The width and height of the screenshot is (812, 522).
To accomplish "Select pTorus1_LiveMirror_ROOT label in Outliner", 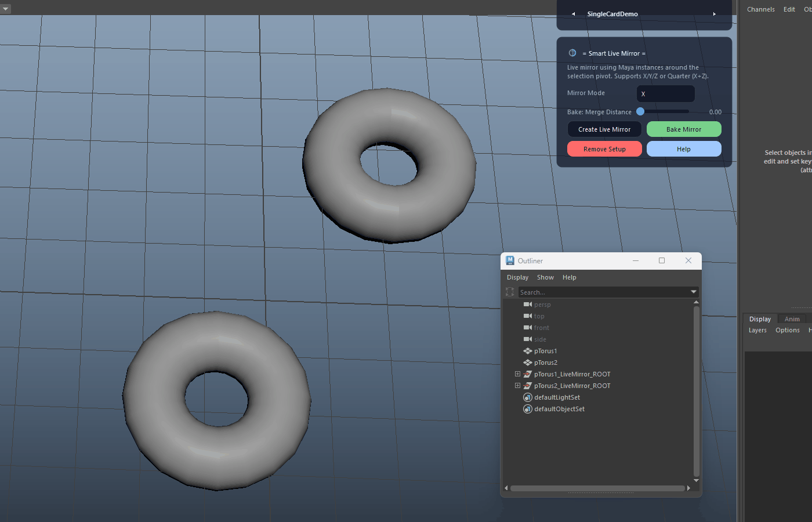I will tap(572, 374).
